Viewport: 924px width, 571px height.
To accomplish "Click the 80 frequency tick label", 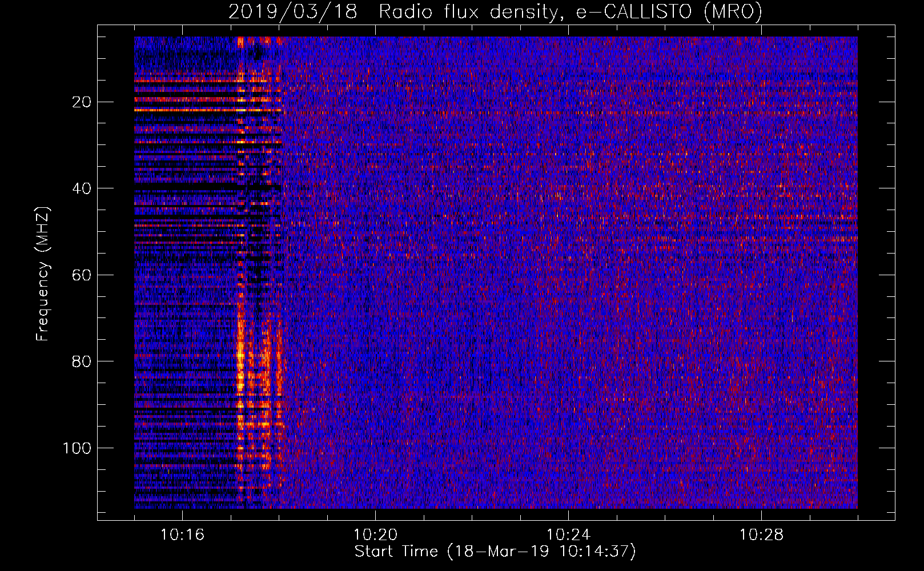I will coord(82,361).
